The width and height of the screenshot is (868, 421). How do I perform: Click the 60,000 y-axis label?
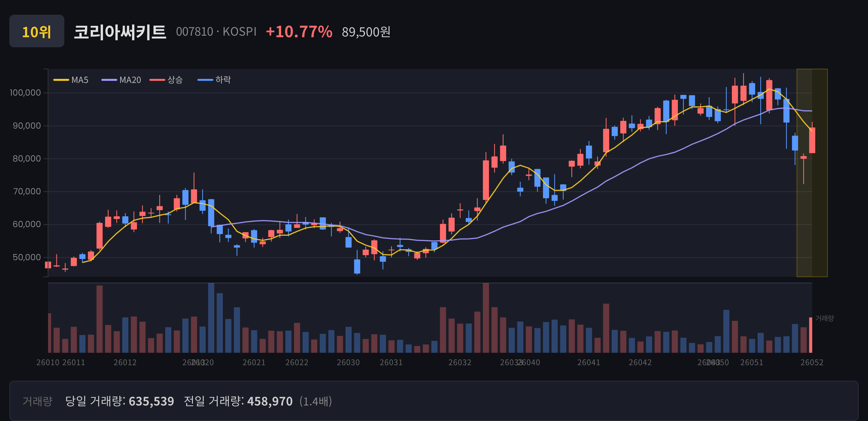(x=27, y=224)
